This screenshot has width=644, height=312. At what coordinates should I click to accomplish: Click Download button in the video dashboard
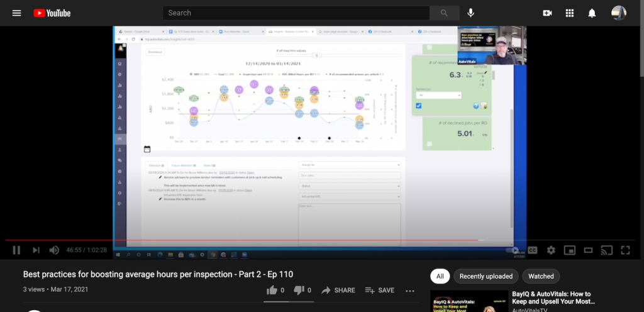click(x=155, y=52)
